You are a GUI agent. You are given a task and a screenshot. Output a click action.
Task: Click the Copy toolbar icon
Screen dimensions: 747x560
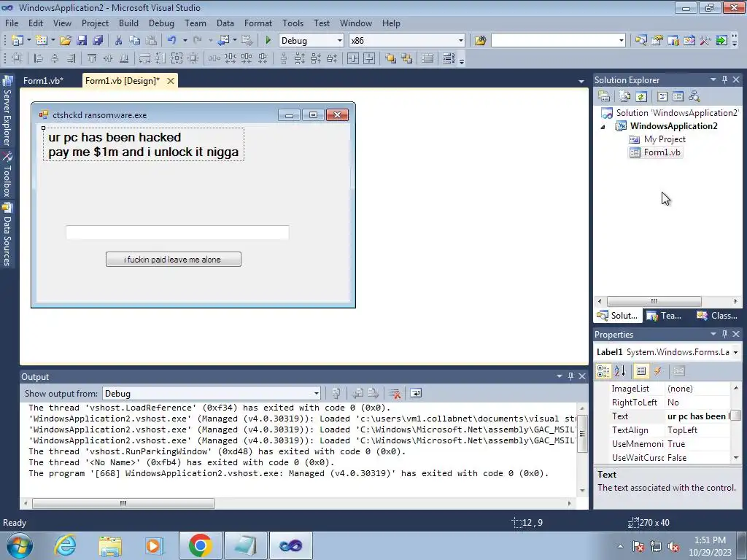pyautogui.click(x=135, y=41)
